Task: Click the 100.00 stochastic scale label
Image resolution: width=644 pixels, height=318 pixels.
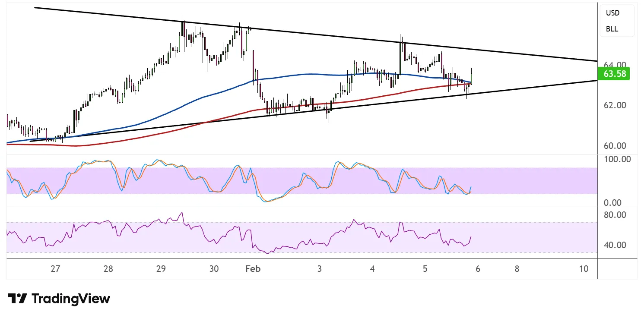Action: coord(617,159)
